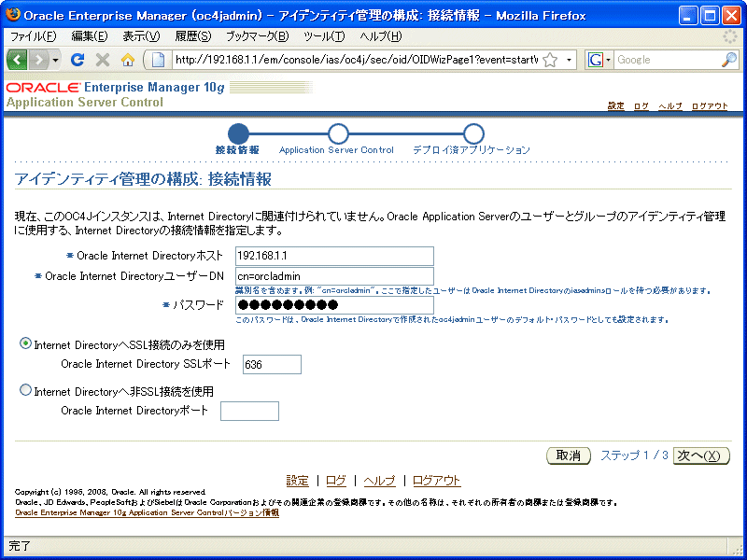The height and width of the screenshot is (560, 747).
Task: Click the footer ログアウト link
Action: tap(436, 481)
